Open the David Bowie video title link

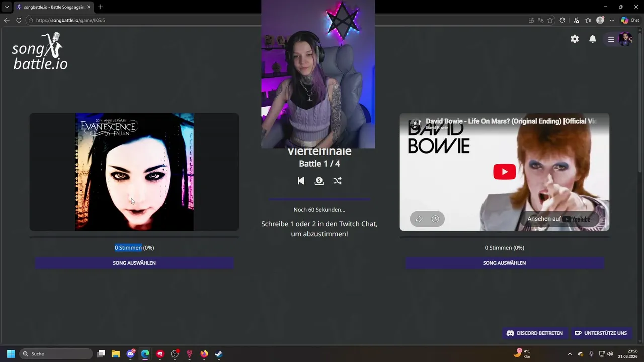point(511,121)
